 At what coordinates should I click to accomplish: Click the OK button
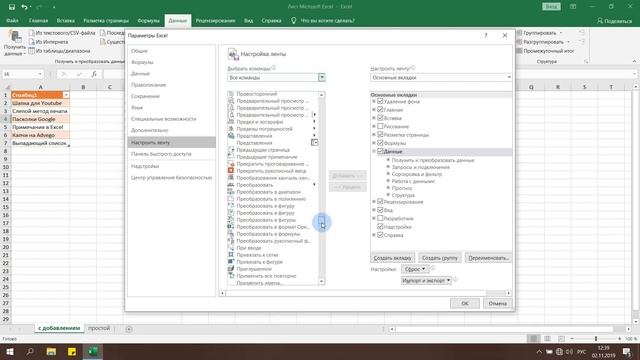point(464,303)
